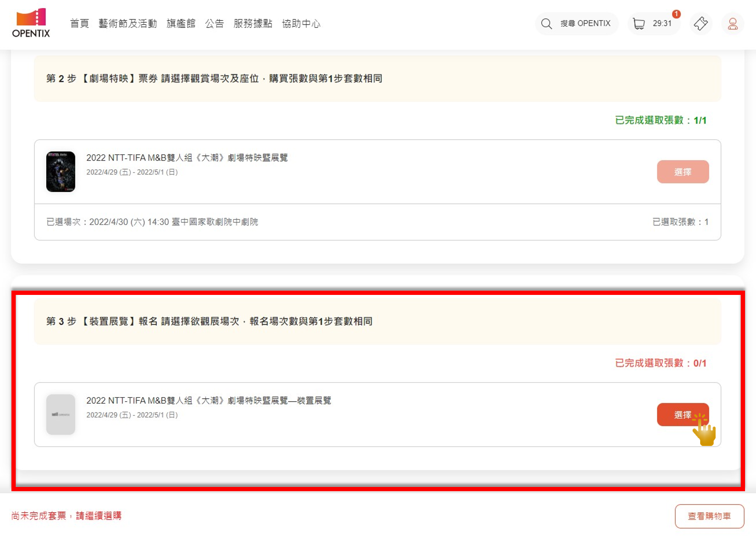The height and width of the screenshot is (536, 756).
Task: Click the OPENTIX logo
Action: pyautogui.click(x=31, y=23)
